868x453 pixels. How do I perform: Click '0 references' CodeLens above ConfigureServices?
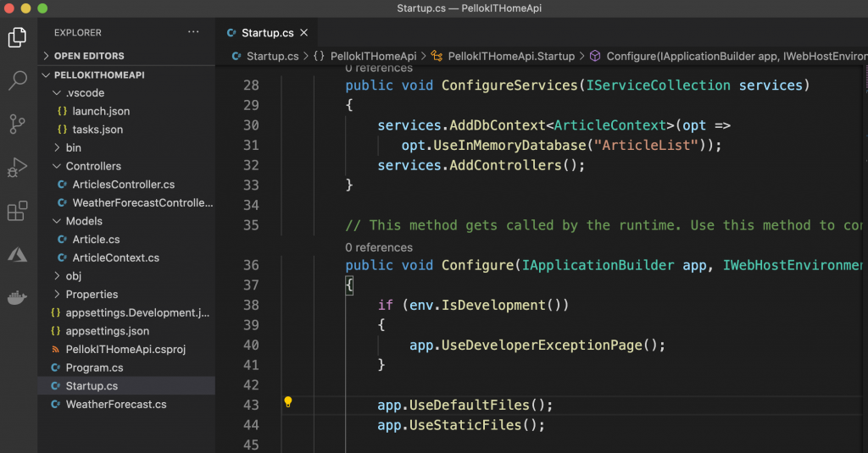[x=379, y=68]
